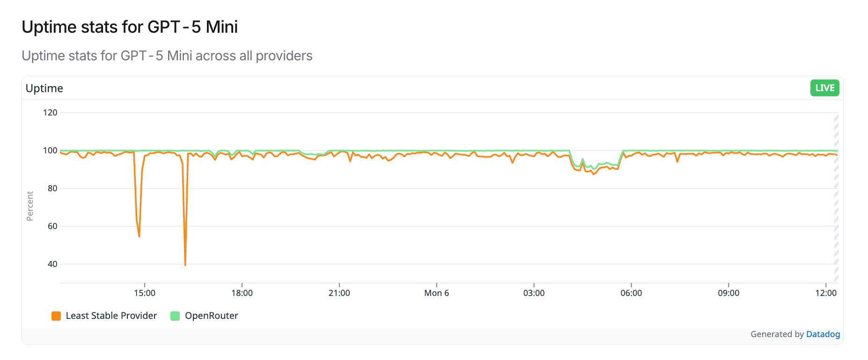This screenshot has width=868, height=360.
Task: Click the 15:00 time axis label
Action: (144, 293)
